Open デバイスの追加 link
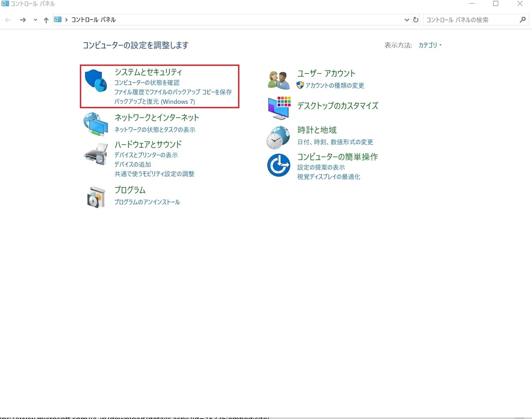The height and width of the screenshot is (419, 532). coord(132,164)
